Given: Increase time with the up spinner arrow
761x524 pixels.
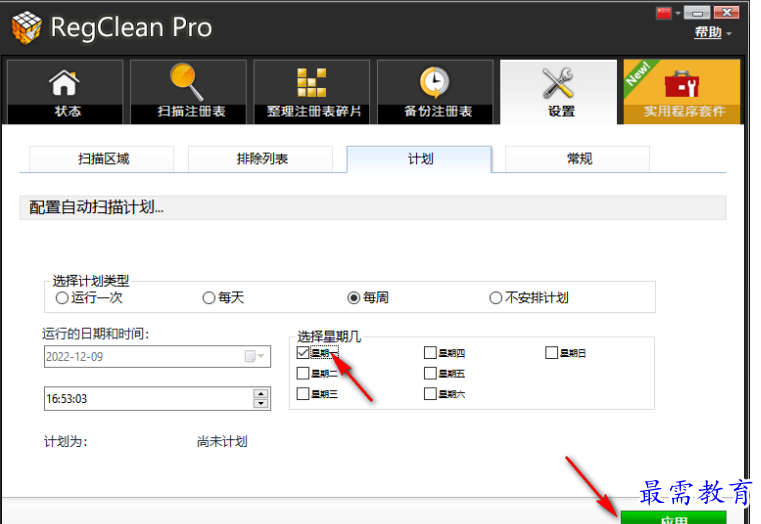Looking at the screenshot, I should [261, 394].
